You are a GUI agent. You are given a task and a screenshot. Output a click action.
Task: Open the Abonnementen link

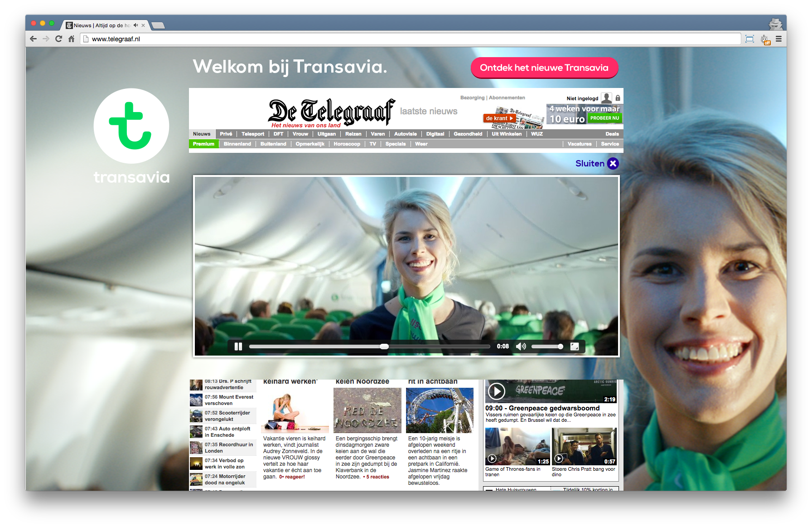pyautogui.click(x=507, y=98)
